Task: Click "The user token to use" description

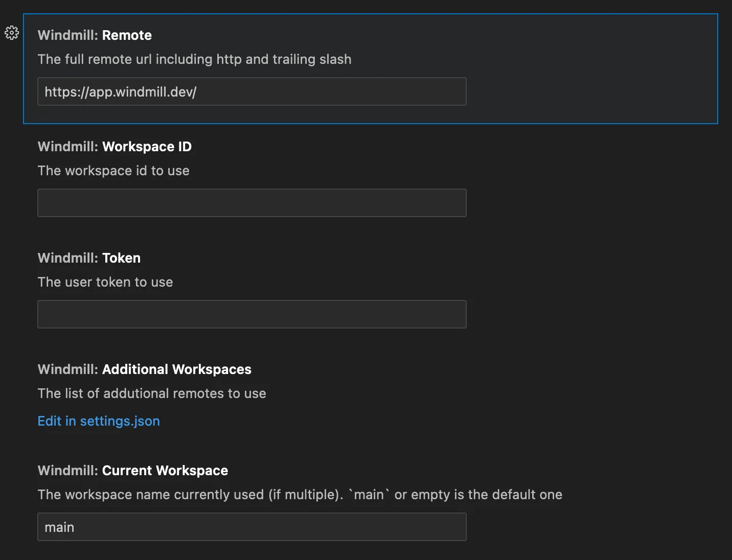Action: [x=105, y=282]
